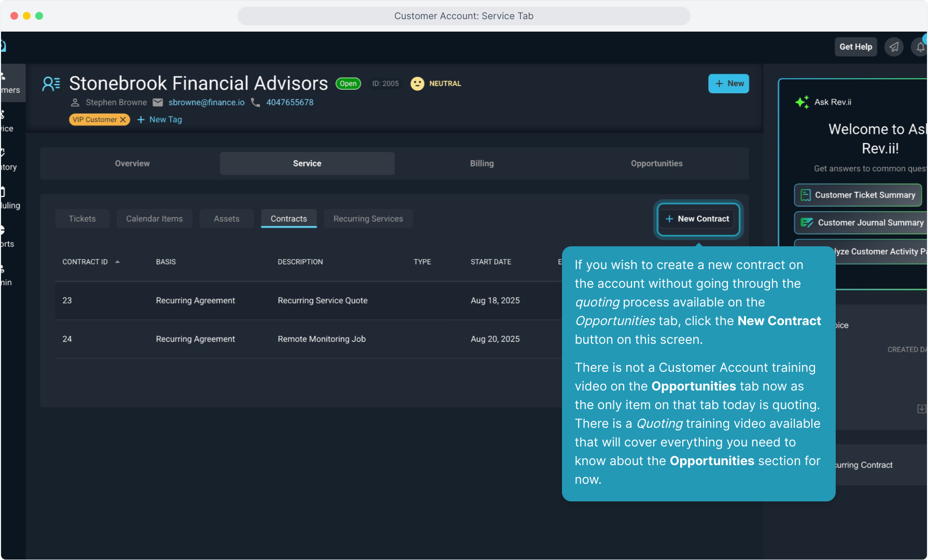The image size is (928, 560).
Task: Switch to the Billing tab
Action: pos(482,163)
